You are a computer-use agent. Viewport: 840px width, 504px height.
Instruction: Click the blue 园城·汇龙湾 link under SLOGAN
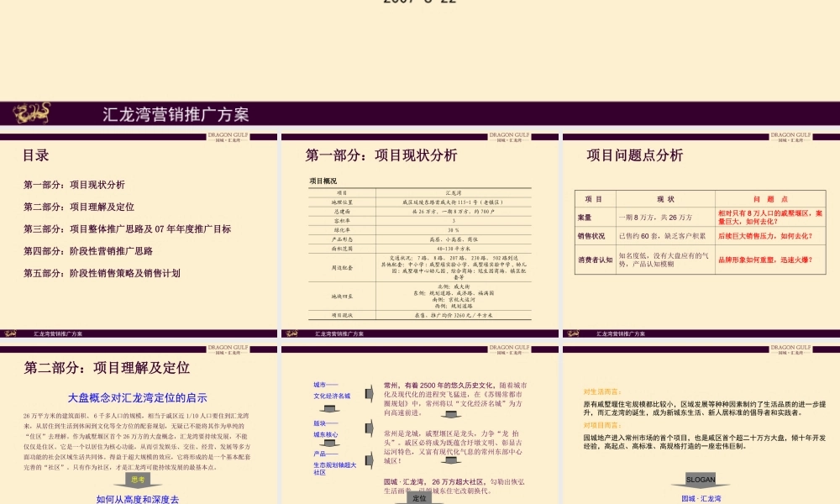[702, 496]
